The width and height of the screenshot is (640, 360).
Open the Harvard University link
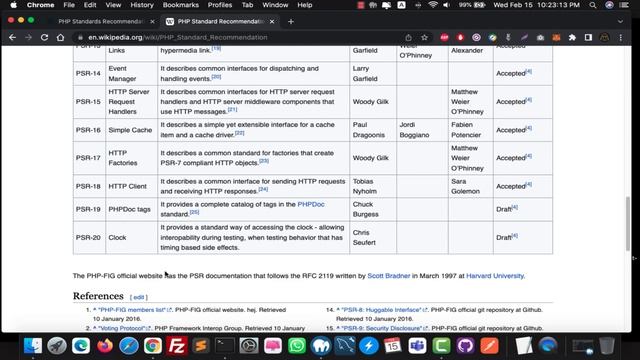pyautogui.click(x=495, y=276)
